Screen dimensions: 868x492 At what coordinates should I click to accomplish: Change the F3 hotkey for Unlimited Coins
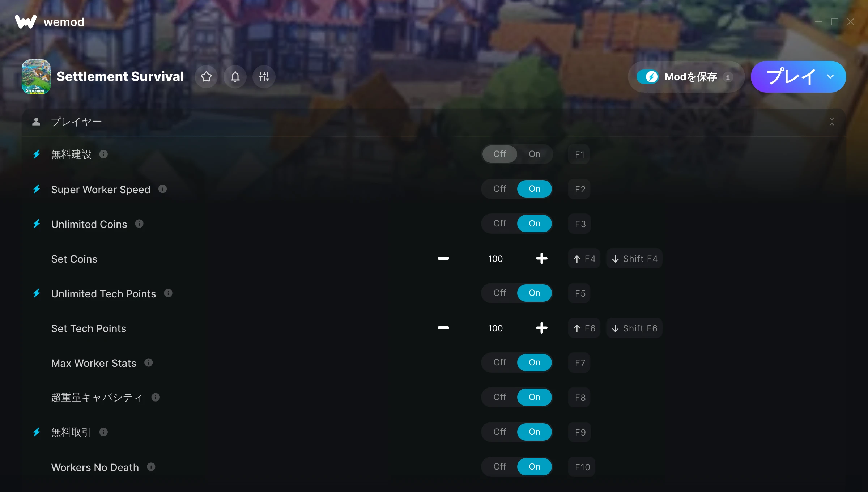[580, 224]
